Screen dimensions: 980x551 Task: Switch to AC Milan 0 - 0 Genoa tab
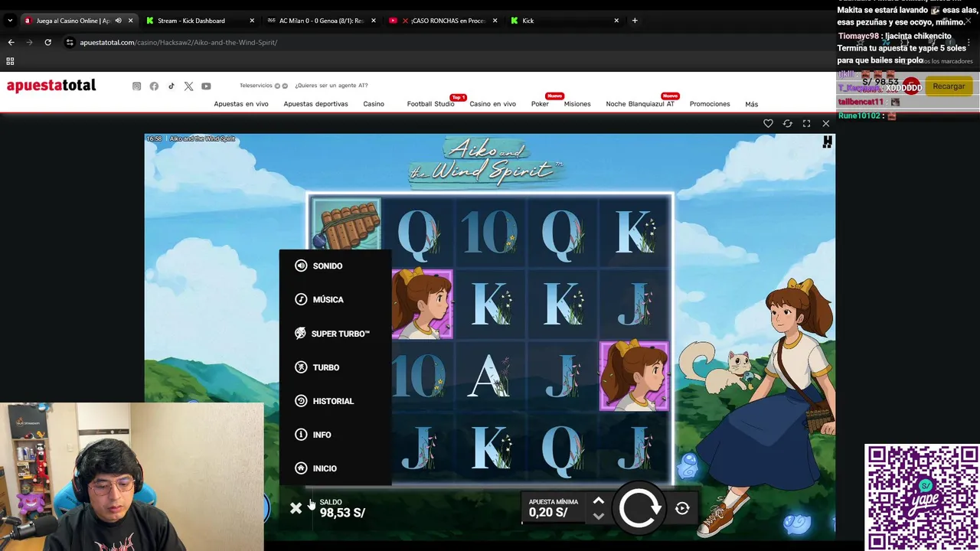click(321, 21)
